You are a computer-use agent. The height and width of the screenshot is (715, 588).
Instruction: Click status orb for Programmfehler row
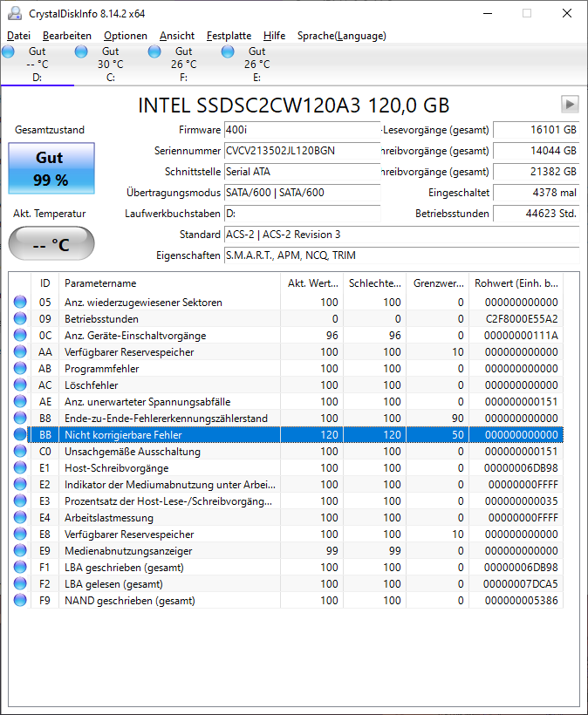click(x=20, y=368)
